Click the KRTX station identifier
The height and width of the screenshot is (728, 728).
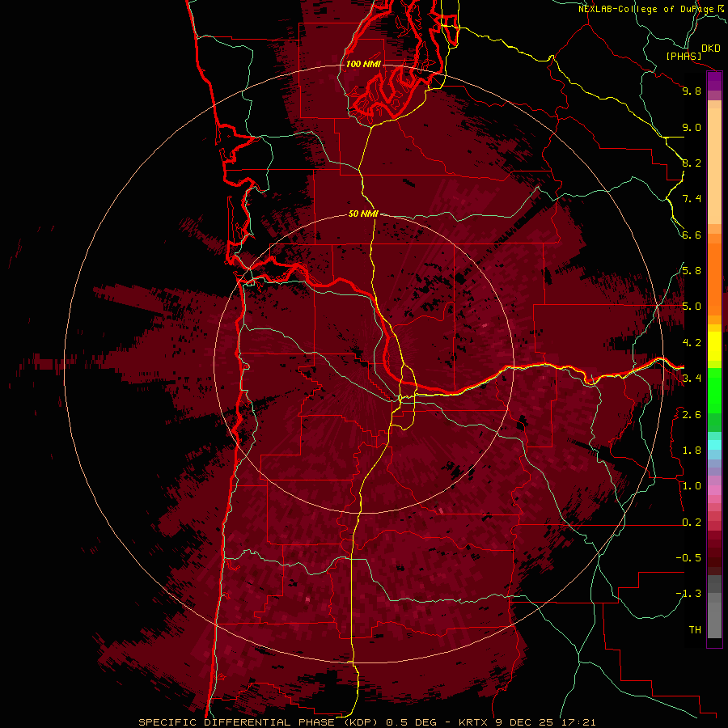click(473, 722)
